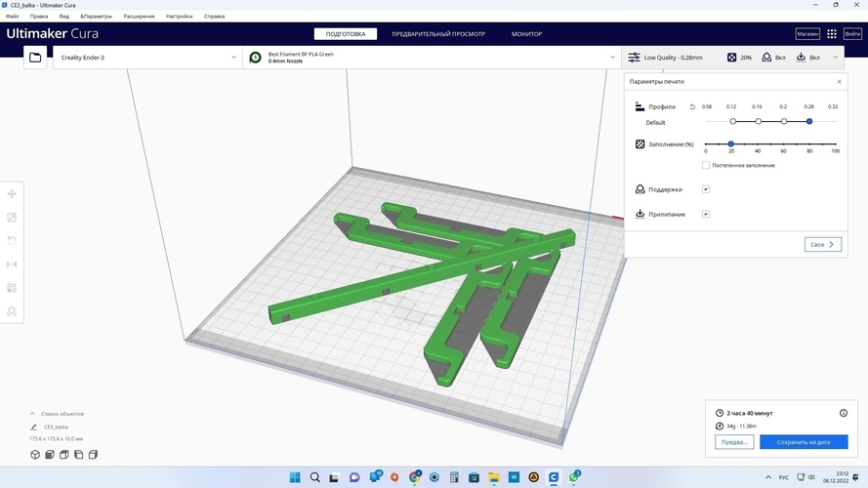
Task: Click the Предва... preview button
Action: [734, 442]
